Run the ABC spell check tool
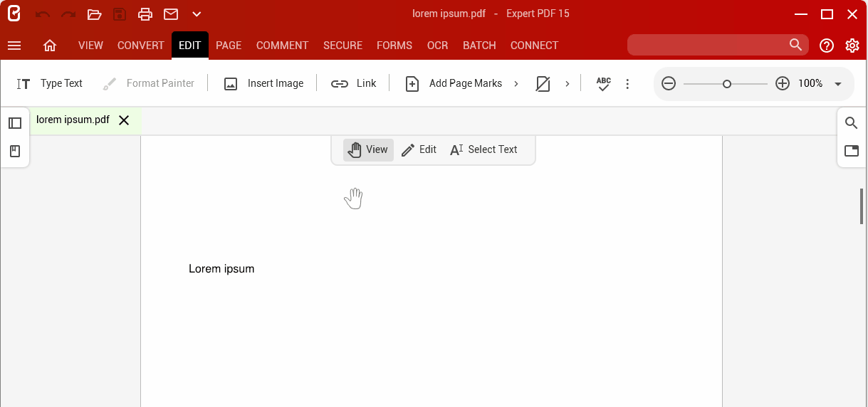Image resolution: width=868 pixels, height=407 pixels. pos(604,83)
